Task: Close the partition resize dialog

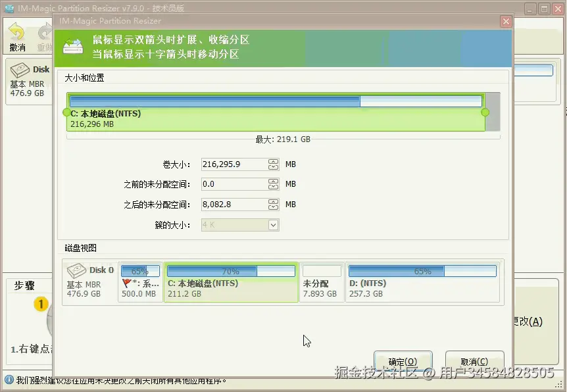Action: click(506, 21)
